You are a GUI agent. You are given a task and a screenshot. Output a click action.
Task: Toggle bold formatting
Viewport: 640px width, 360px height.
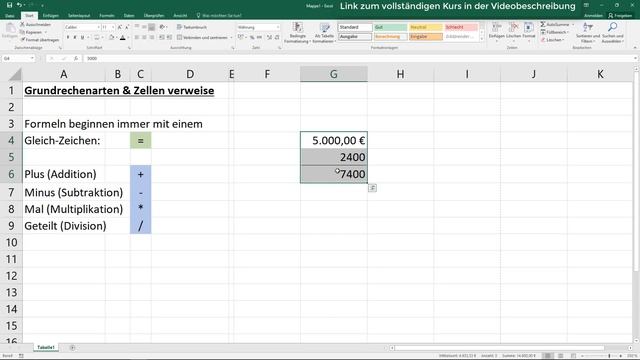tap(68, 38)
